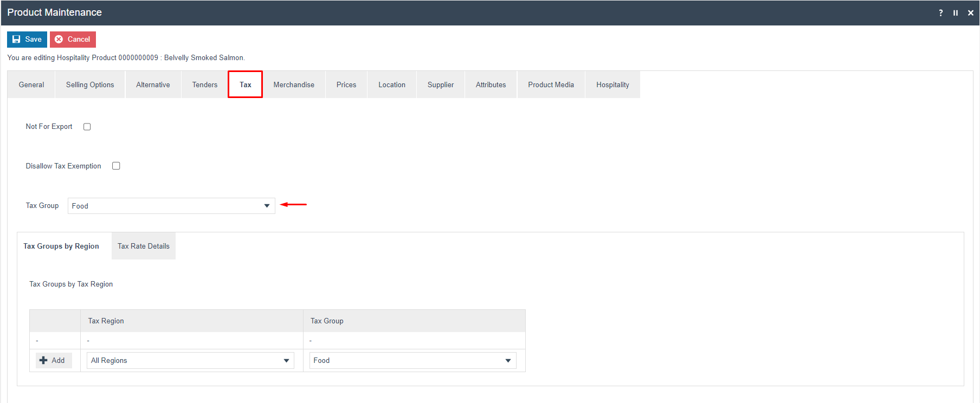Open the Hospitality tab
980x403 pixels.
pos(612,84)
